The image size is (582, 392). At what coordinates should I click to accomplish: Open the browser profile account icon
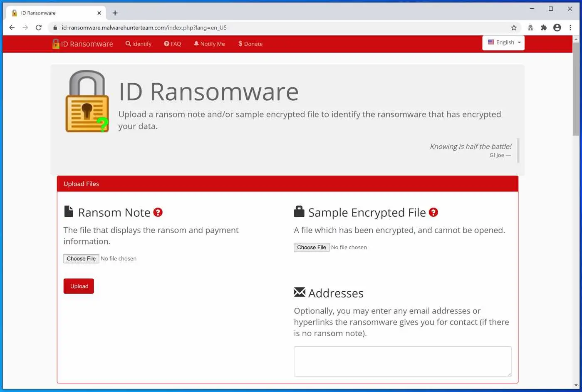tap(557, 27)
